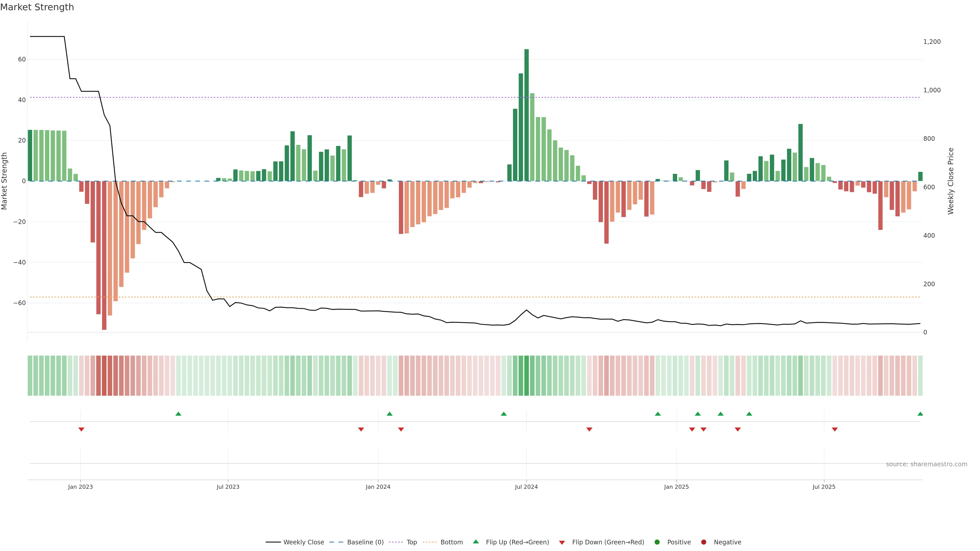The image size is (980, 551).
Task: Click the first red flip-down marker at Jan 2023
Action: pyautogui.click(x=81, y=429)
